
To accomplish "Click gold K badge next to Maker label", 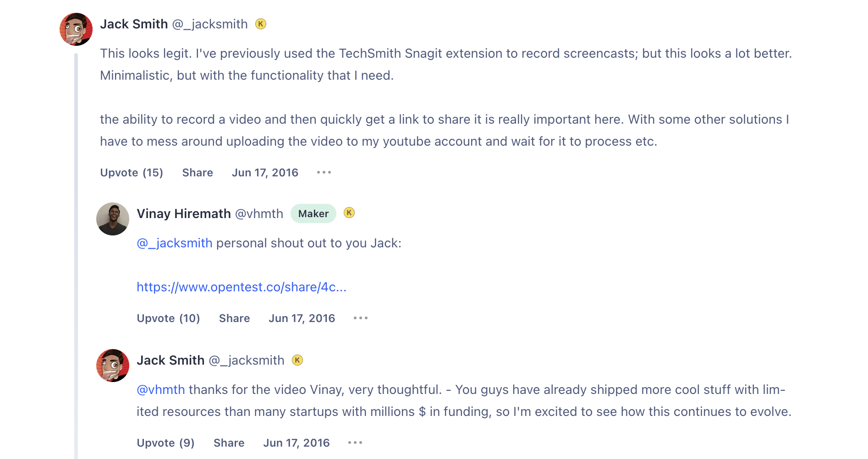I will click(x=349, y=213).
